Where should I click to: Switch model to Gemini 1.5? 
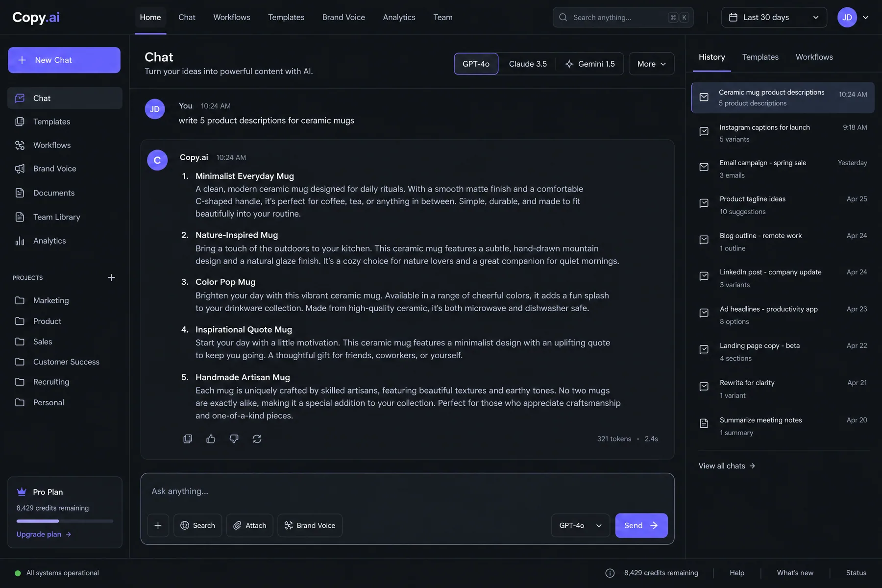point(590,64)
